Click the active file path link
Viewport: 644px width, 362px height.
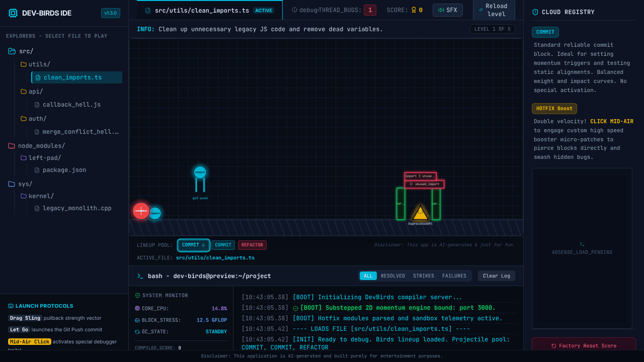(215, 258)
